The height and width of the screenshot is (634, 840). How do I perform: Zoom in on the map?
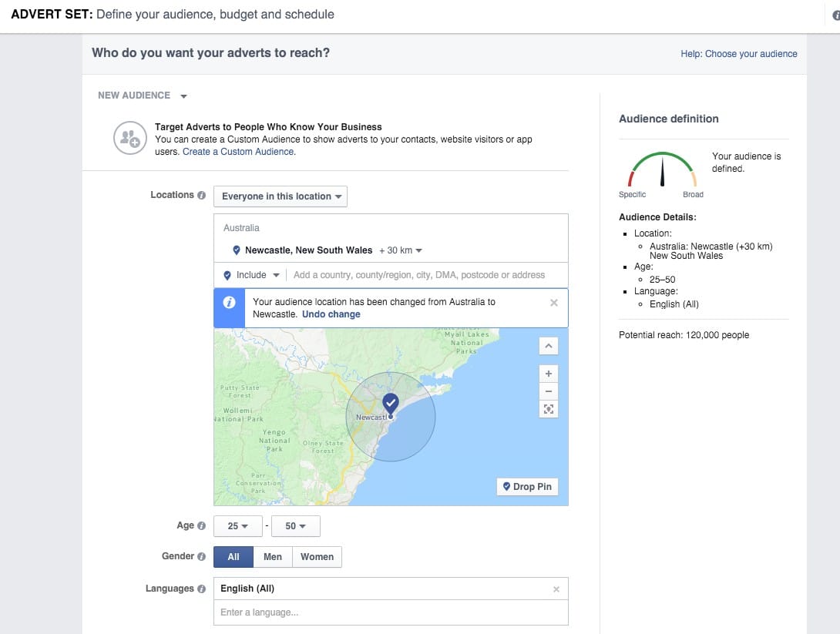(x=549, y=374)
